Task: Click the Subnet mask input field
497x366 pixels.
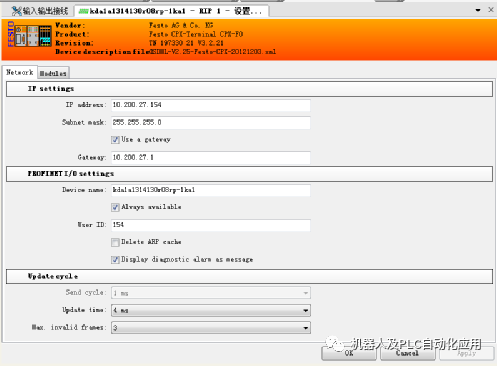Action: tap(211, 123)
